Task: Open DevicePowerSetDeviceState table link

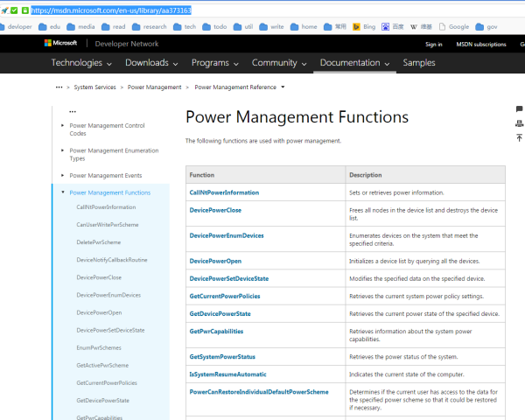Action: [x=229, y=278]
